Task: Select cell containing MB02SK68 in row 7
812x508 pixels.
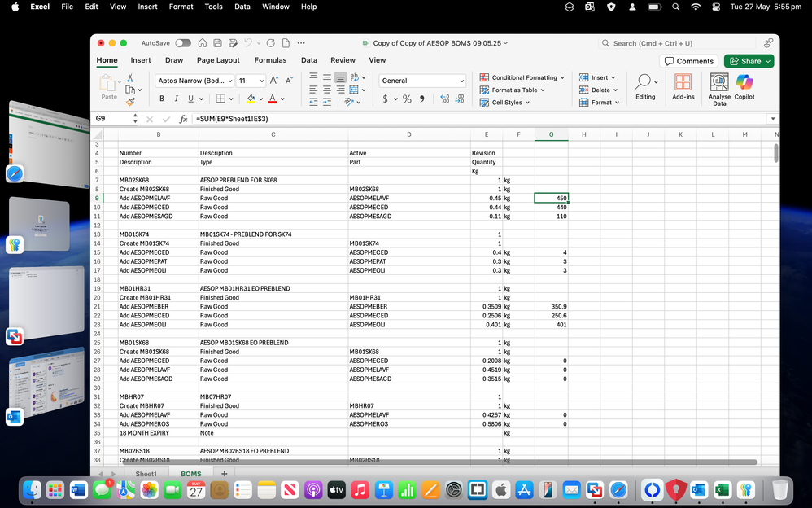Action: pos(159,180)
